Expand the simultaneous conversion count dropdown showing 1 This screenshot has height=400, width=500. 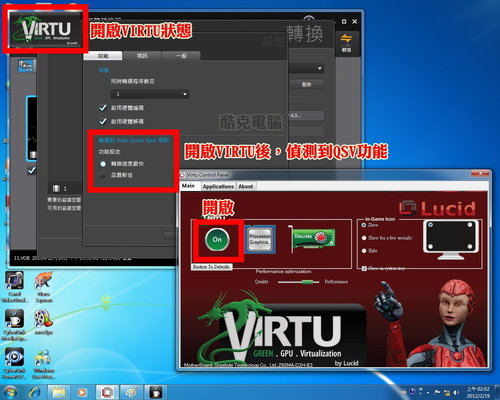150,94
